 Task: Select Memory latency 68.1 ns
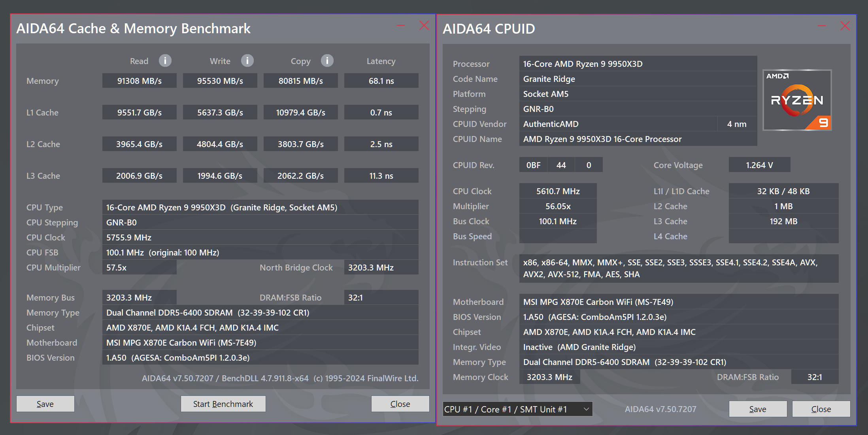pos(381,81)
